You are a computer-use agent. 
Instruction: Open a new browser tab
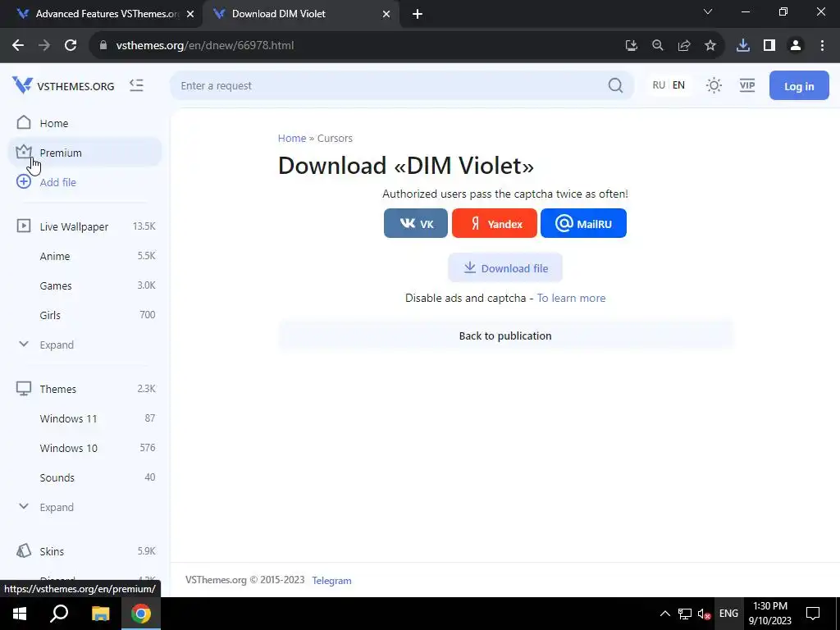[418, 14]
